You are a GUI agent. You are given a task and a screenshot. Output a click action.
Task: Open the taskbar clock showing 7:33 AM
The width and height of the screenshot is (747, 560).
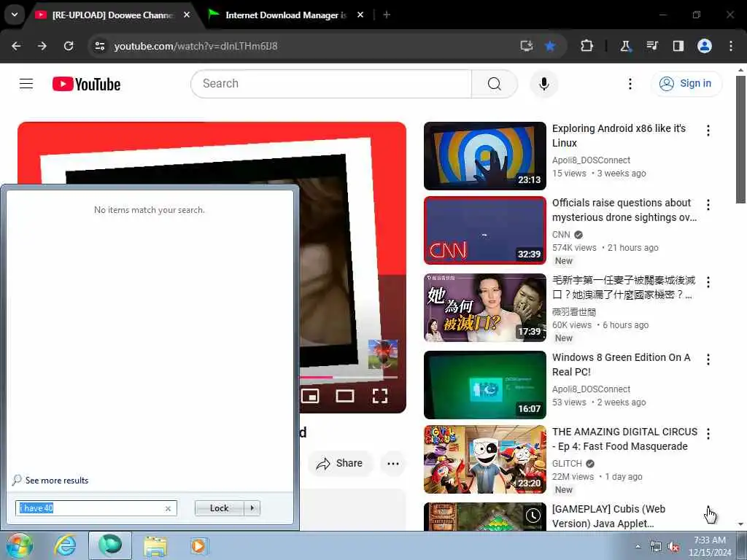709,546
